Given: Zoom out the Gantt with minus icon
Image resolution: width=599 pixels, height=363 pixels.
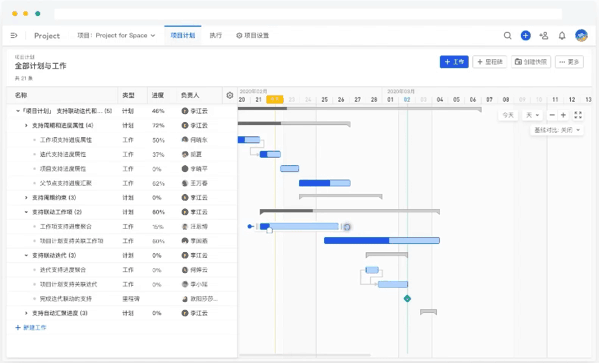Looking at the screenshot, I should click(x=552, y=115).
